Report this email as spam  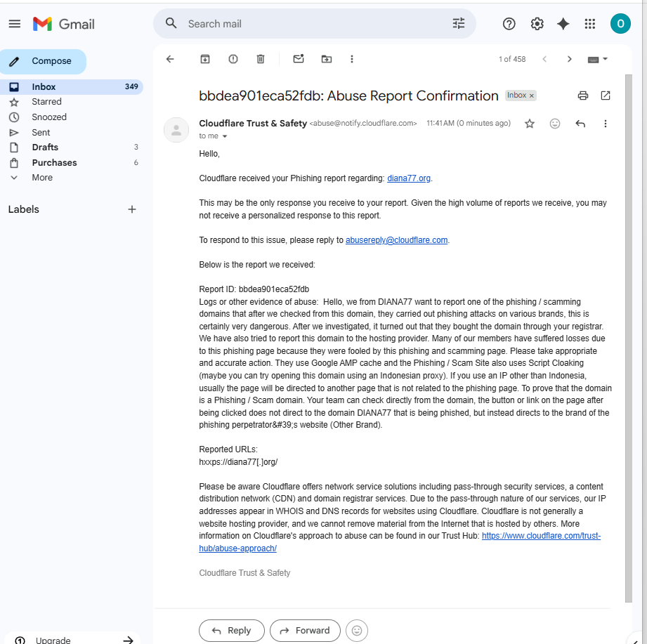tap(233, 59)
